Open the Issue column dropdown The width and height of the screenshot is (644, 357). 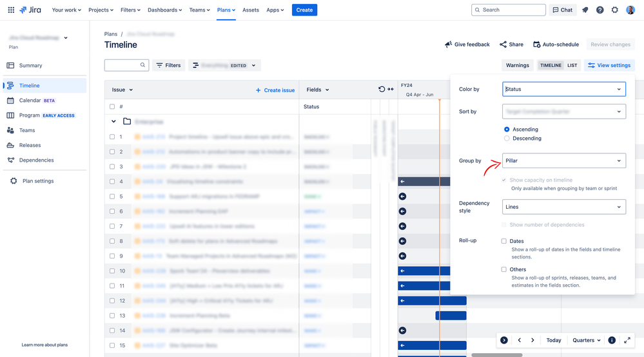[122, 90]
